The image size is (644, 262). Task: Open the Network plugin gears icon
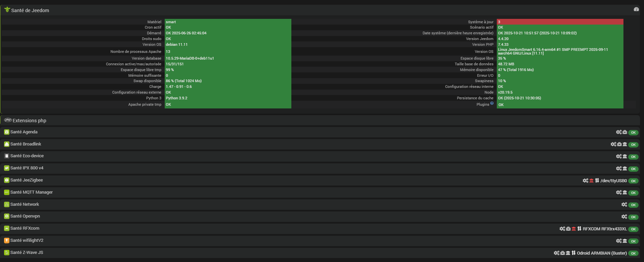624,205
